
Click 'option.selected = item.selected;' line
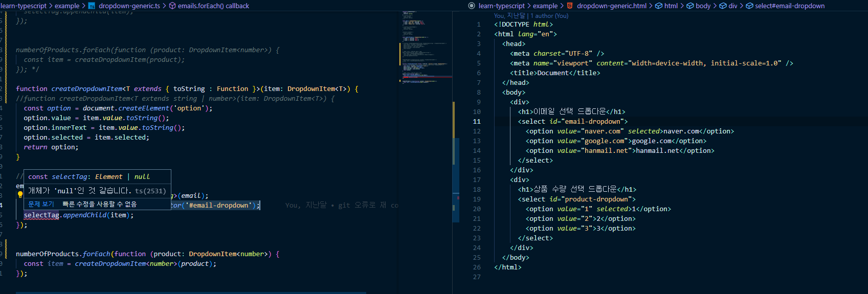coord(86,137)
